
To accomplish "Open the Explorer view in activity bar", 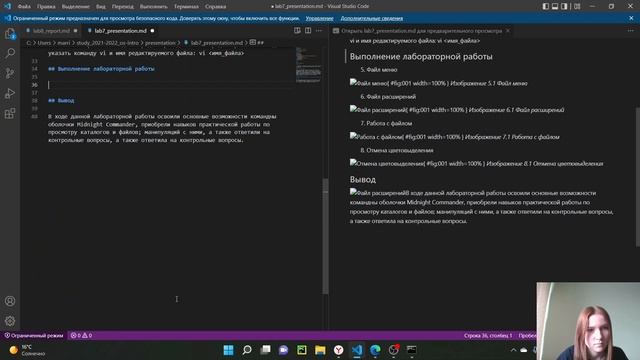I will point(10,34).
